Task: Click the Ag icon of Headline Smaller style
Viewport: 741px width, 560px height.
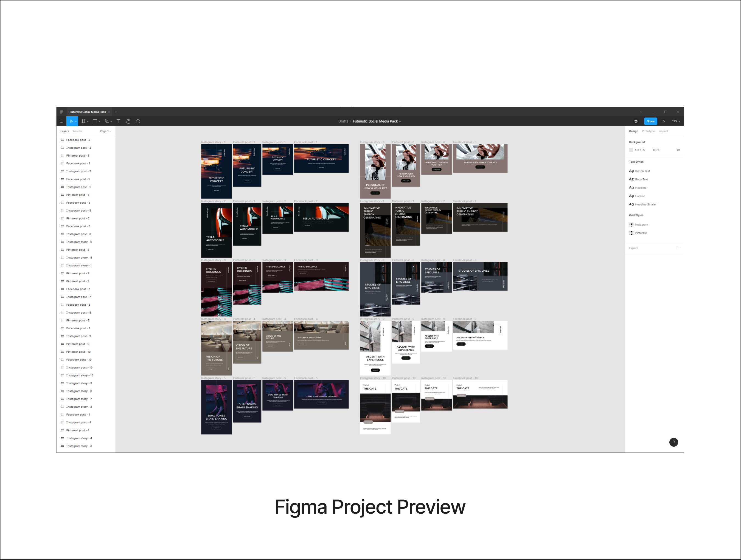Action: click(x=631, y=204)
